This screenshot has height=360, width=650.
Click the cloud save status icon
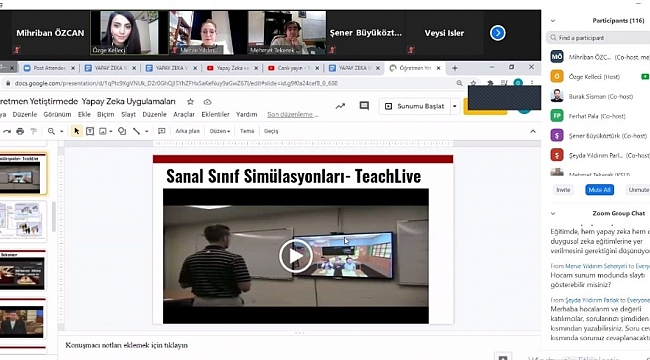207,102
